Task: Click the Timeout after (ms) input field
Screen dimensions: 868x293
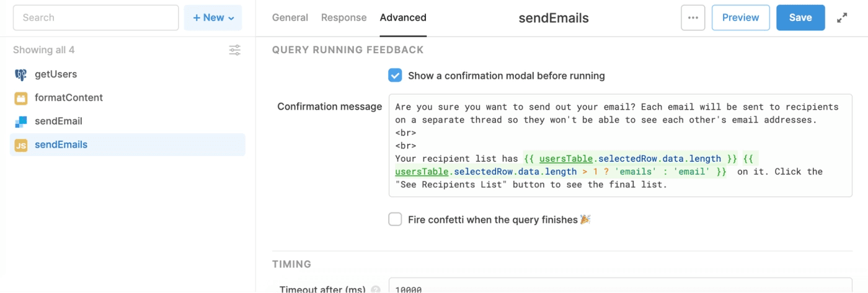Action: (x=620, y=288)
